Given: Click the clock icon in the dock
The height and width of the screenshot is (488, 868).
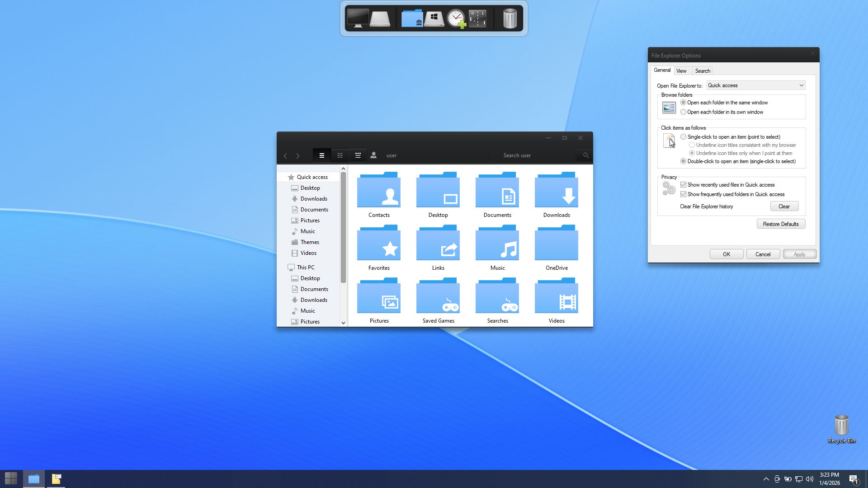Looking at the screenshot, I should coord(456,19).
